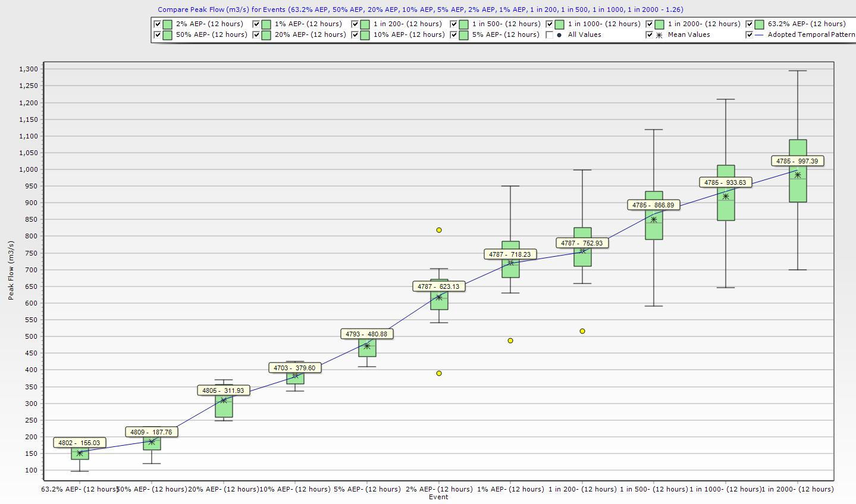Click the Compare Peak Flow chart title
This screenshot has width=856, height=504.
coord(420,10)
